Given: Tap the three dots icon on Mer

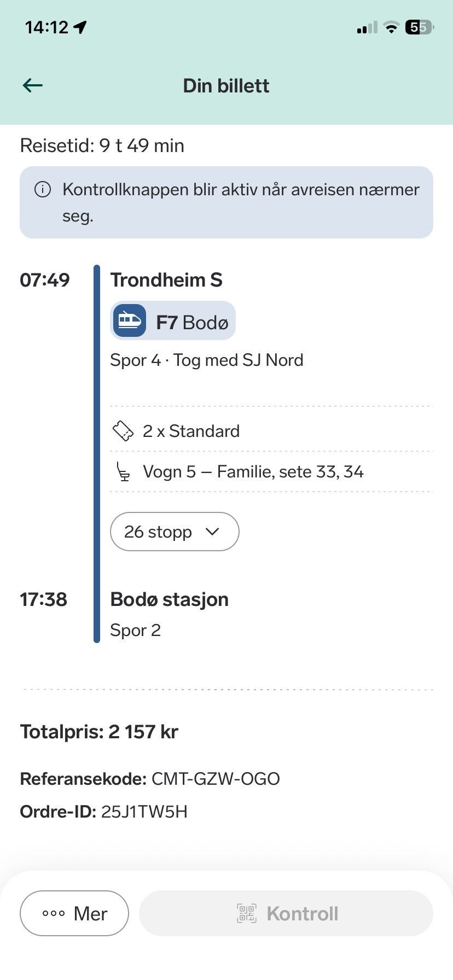Looking at the screenshot, I should (54, 913).
